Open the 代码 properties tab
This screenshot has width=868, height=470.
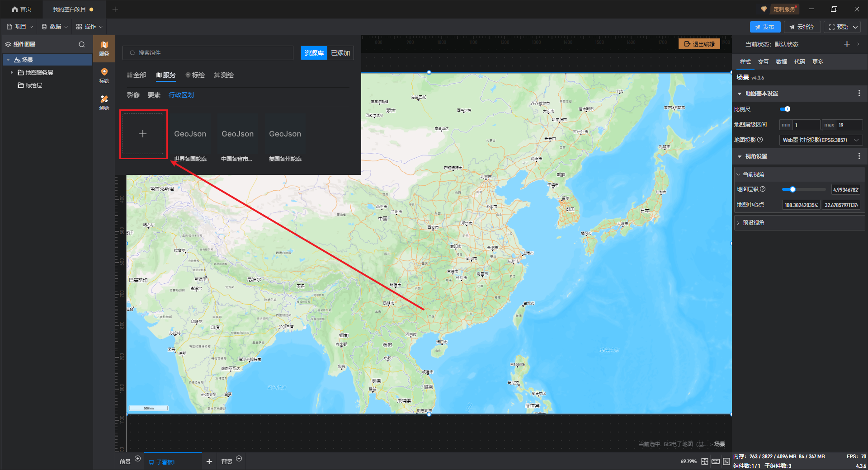tap(800, 62)
